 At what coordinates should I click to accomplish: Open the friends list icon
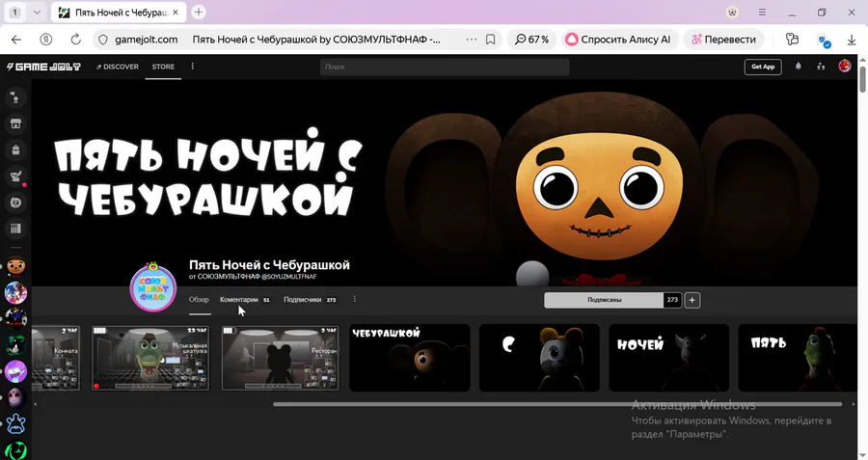(x=821, y=67)
